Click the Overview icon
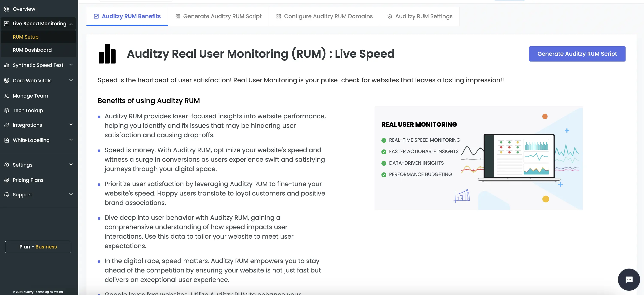This screenshot has width=644, height=295. (x=7, y=9)
